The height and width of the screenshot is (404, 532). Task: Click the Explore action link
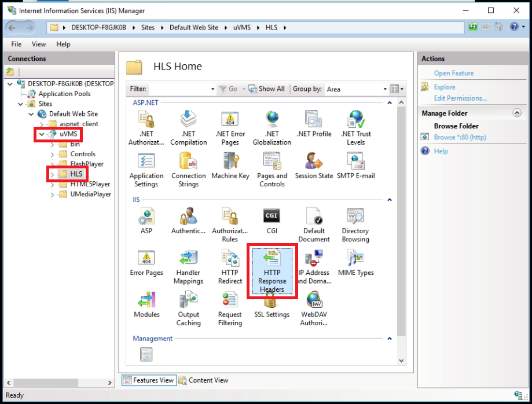coord(445,87)
